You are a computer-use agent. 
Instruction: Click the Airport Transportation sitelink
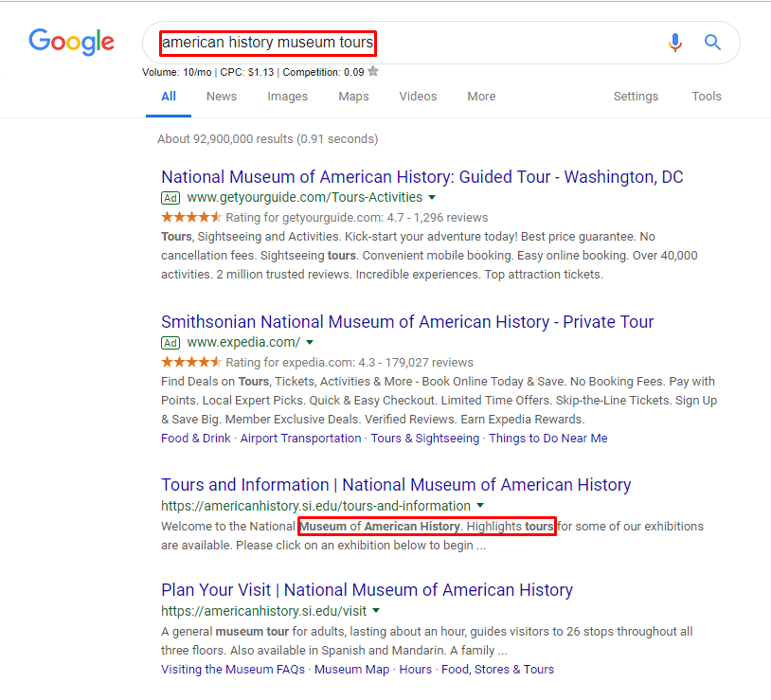click(300, 439)
